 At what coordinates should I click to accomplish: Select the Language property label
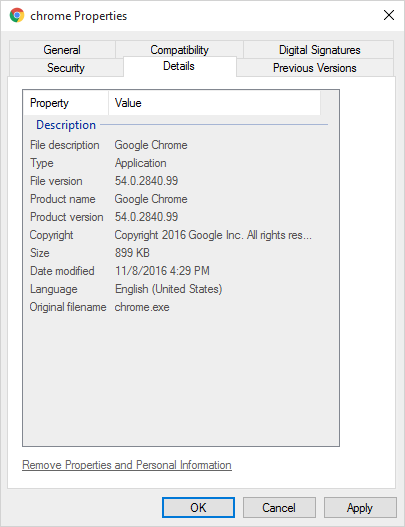(54, 289)
